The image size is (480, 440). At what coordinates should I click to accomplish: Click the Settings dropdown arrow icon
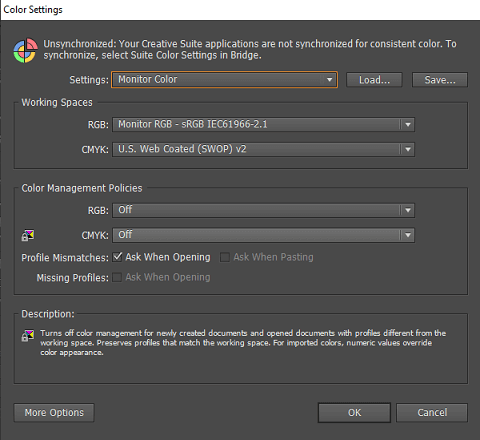329,80
